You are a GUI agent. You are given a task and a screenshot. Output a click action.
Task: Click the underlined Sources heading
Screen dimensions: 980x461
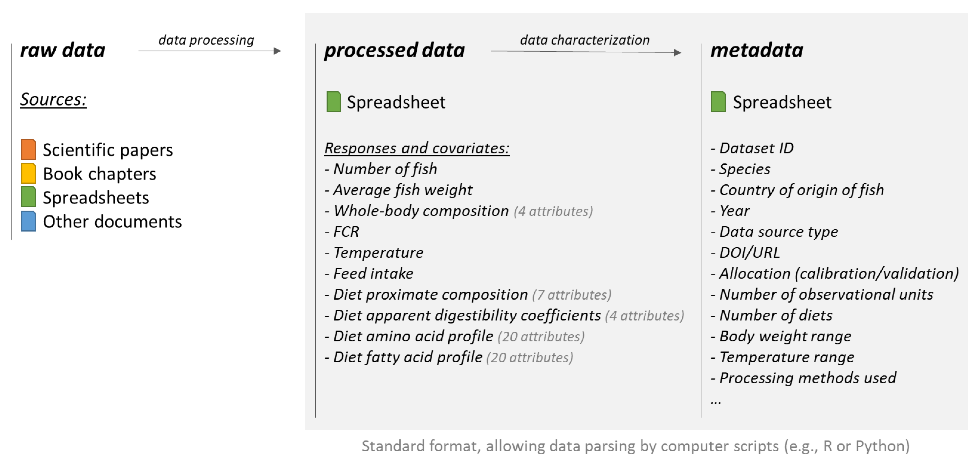coord(53,100)
